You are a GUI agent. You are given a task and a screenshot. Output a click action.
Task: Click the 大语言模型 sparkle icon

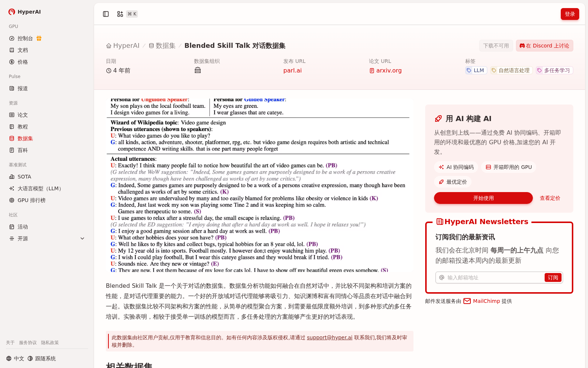pyautogui.click(x=12, y=188)
